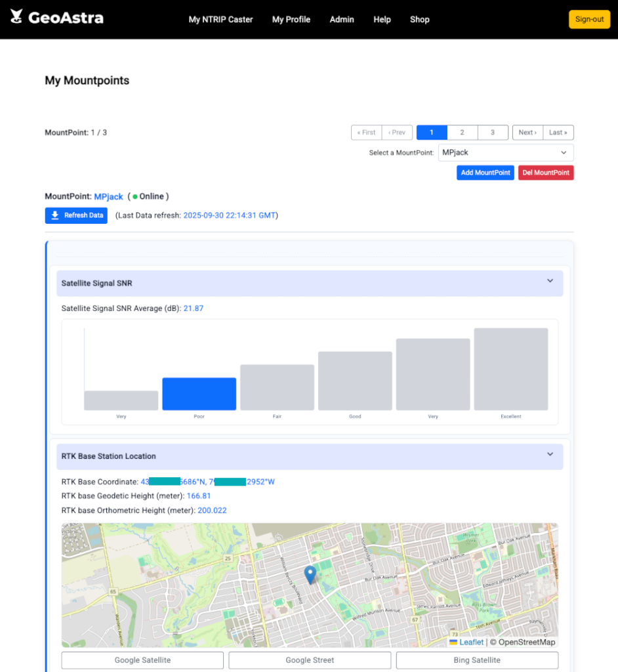Viewport: 618px width, 672px height.
Task: Open the Shop page
Action: click(419, 19)
